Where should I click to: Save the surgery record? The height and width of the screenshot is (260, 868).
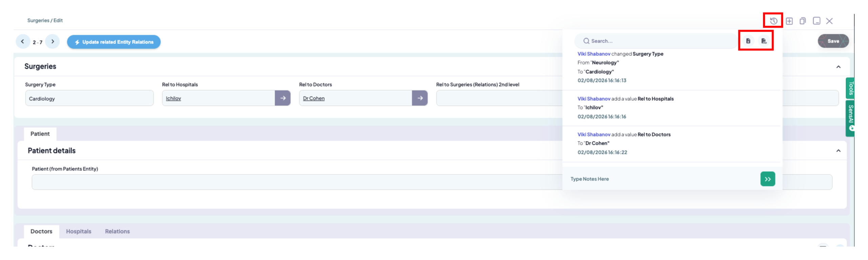(833, 41)
